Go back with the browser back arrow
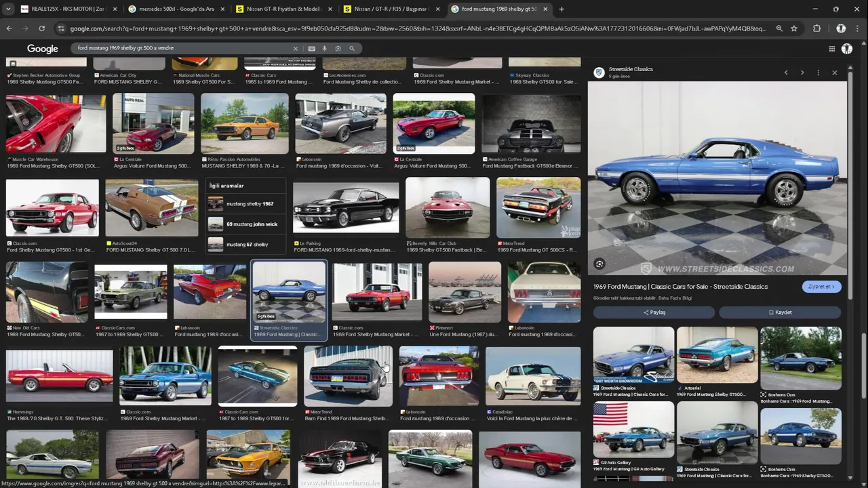 [9, 28]
